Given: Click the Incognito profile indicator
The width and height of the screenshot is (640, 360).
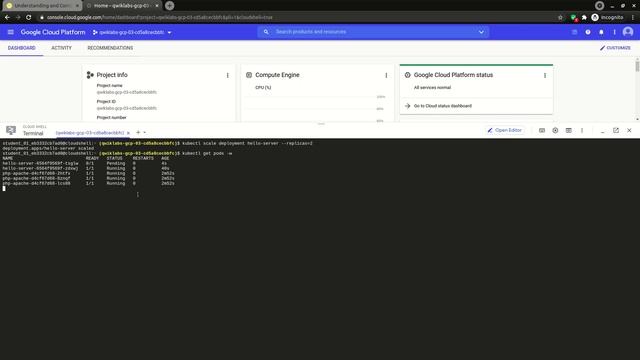Looking at the screenshot, I should [x=607, y=17].
